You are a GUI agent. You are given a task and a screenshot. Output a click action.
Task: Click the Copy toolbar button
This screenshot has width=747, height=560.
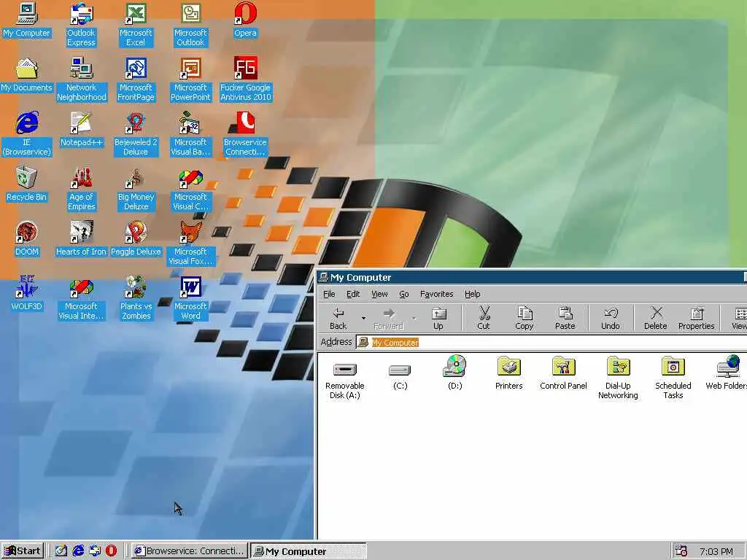pyautogui.click(x=524, y=319)
